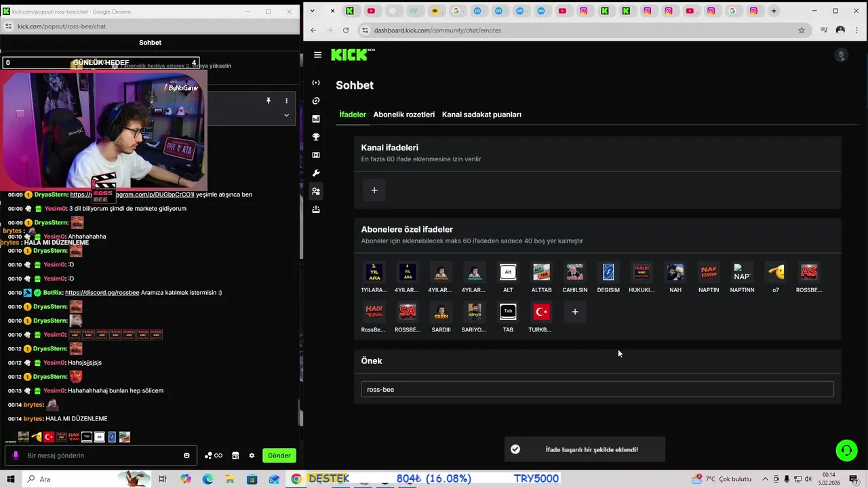Bookmark the page with star icon
Screen dimensions: 868x488
pos(802,30)
